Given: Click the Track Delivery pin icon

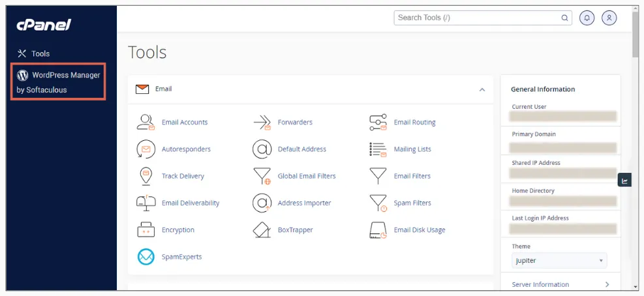Looking at the screenshot, I should click(x=146, y=176).
